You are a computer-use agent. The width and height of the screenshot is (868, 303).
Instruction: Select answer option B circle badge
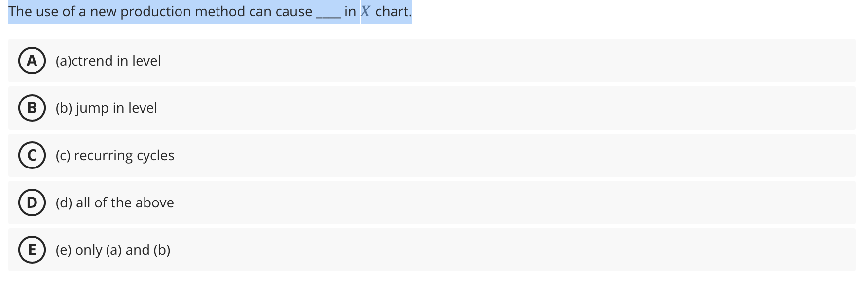pyautogui.click(x=32, y=108)
